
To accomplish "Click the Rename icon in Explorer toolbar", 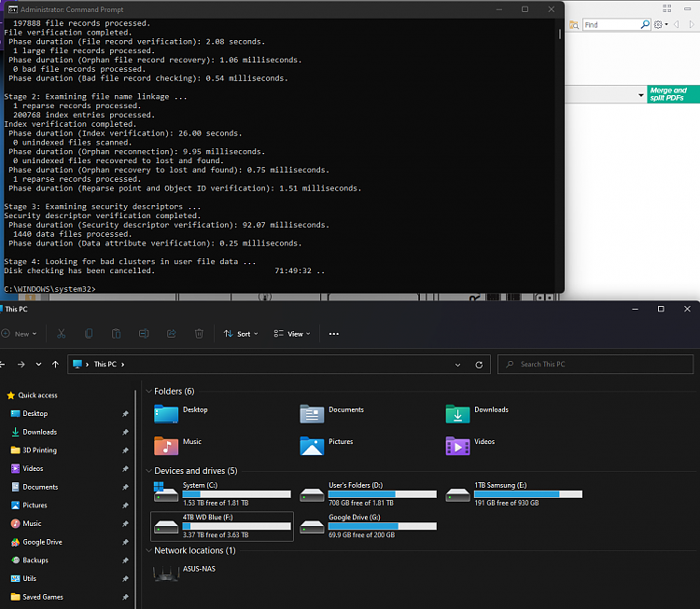I will pyautogui.click(x=144, y=334).
